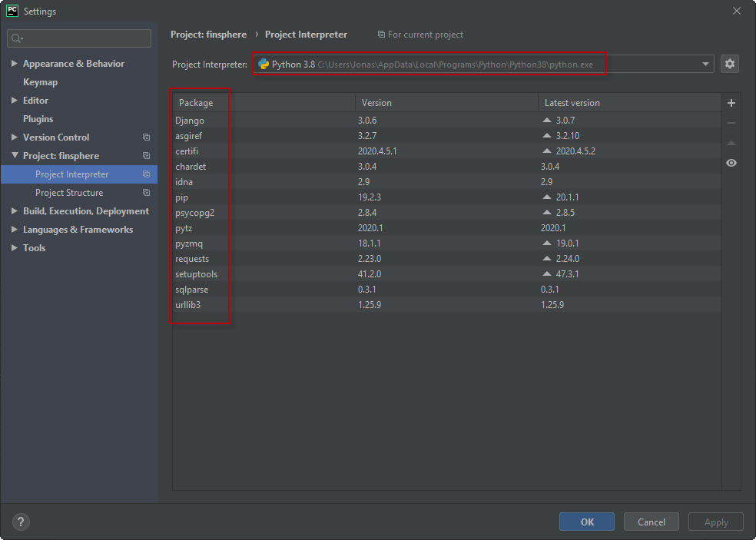Select the setuptools package row
This screenshot has height=540, width=756.
point(447,274)
